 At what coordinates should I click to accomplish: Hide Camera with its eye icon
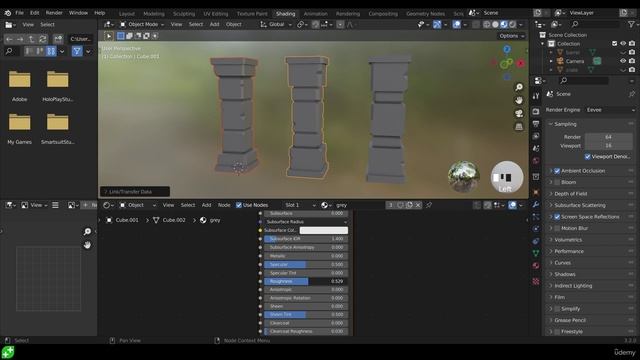point(623,61)
